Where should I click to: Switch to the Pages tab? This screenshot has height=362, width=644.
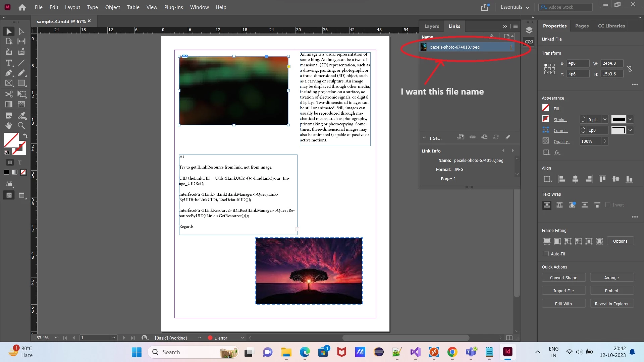pos(582,26)
